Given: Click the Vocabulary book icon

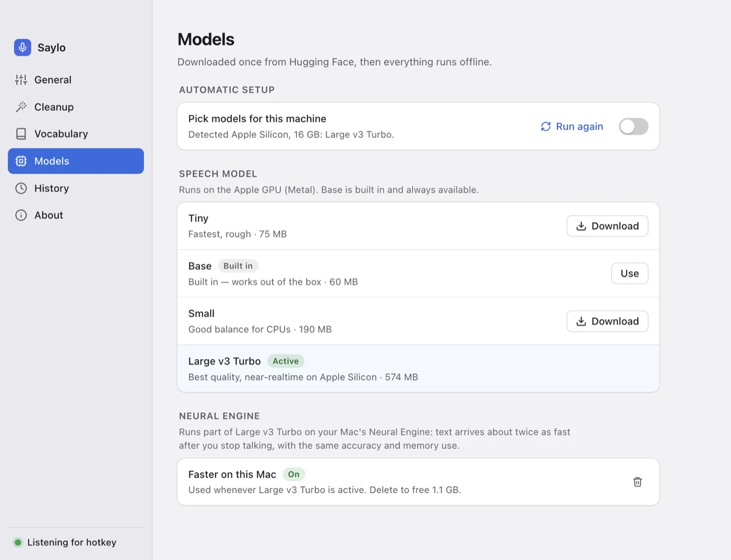Looking at the screenshot, I should 21,134.
